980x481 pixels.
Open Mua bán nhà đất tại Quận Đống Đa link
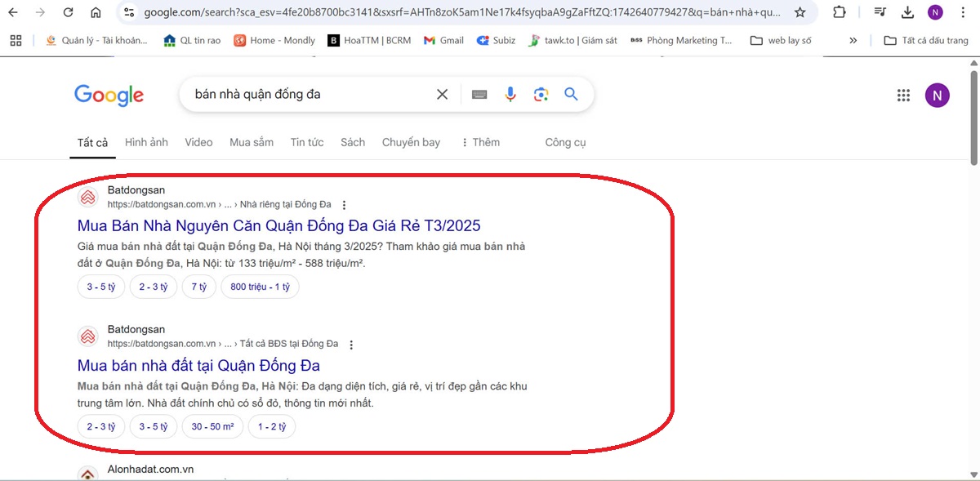(x=198, y=365)
